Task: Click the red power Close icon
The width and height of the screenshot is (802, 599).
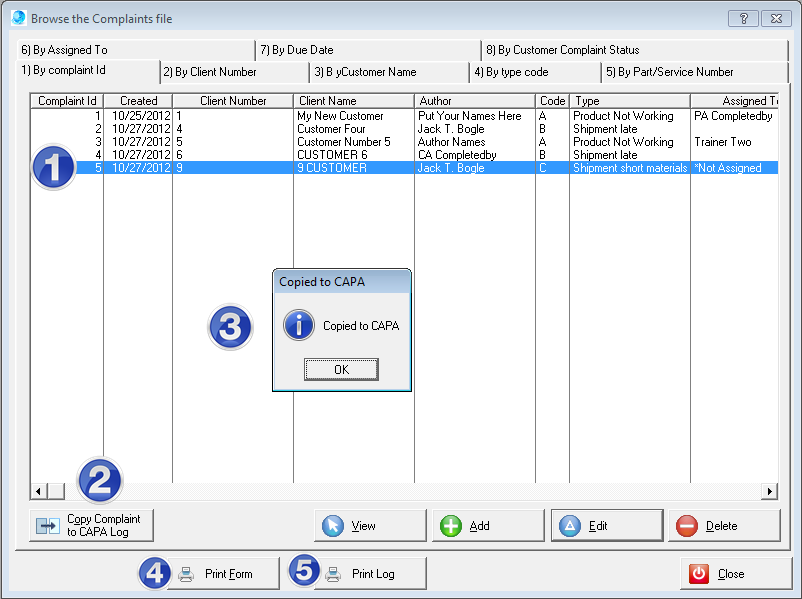Action: coord(699,574)
